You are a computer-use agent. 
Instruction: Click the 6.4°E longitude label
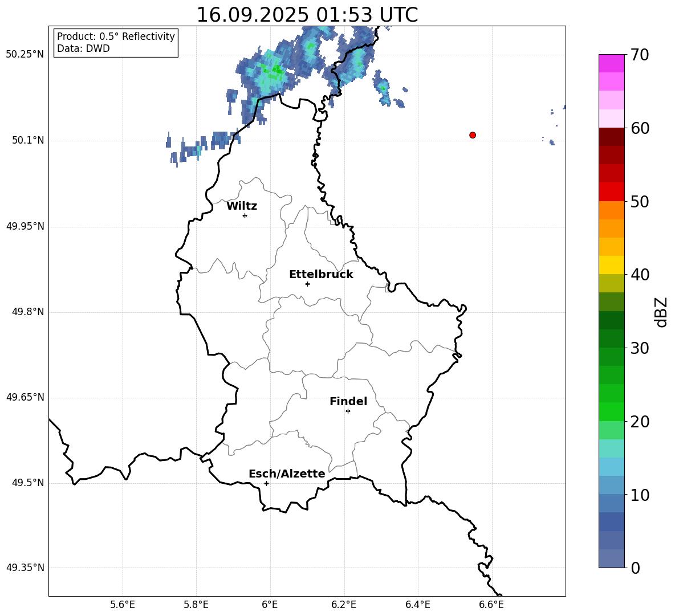point(417,605)
